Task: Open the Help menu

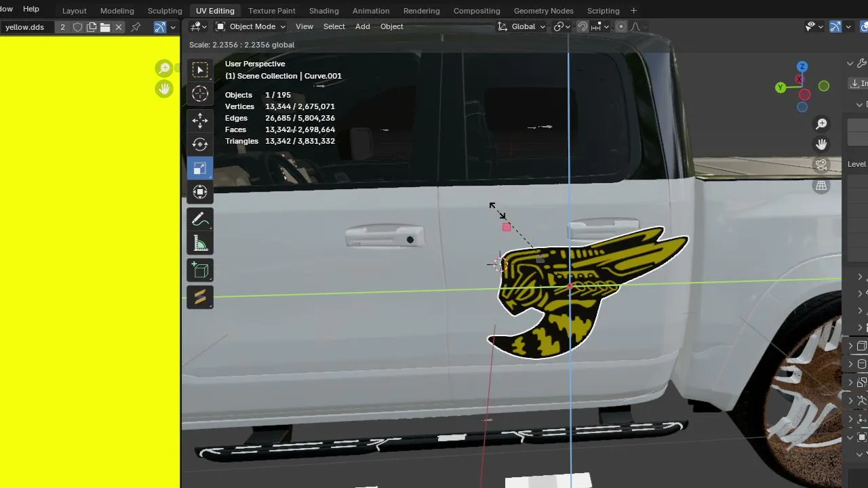Action: (31, 9)
